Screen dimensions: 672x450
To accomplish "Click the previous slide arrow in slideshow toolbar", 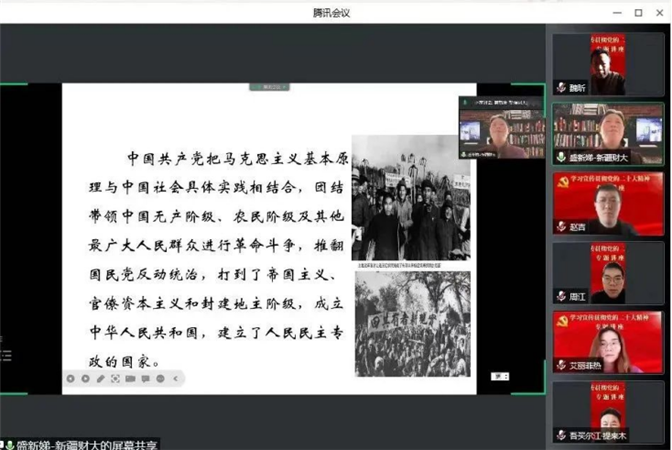I will pyautogui.click(x=71, y=379).
